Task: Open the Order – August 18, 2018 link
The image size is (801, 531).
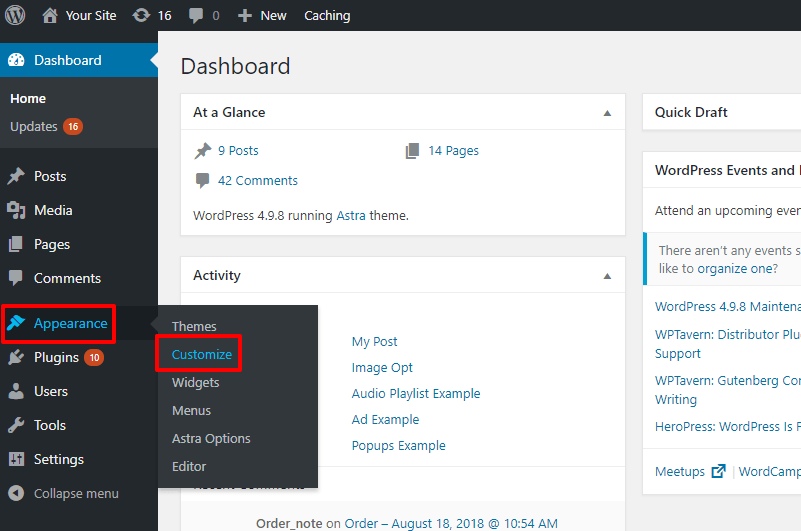Action: click(x=451, y=523)
